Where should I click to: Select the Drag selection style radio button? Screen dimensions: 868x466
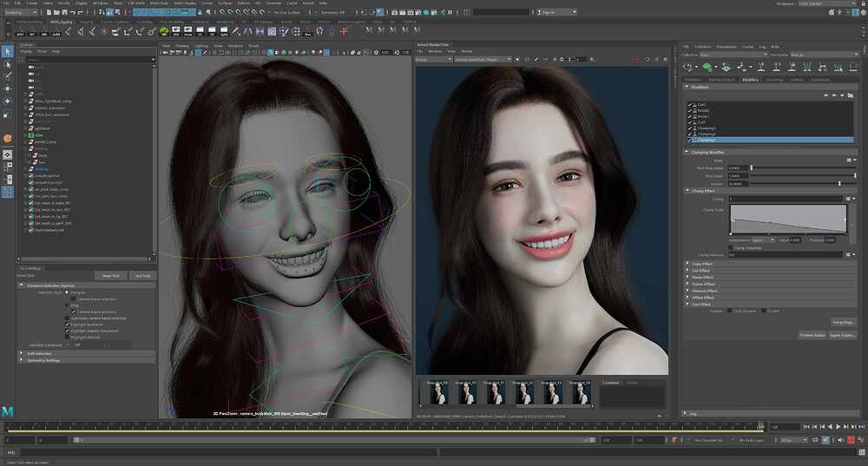click(x=67, y=305)
